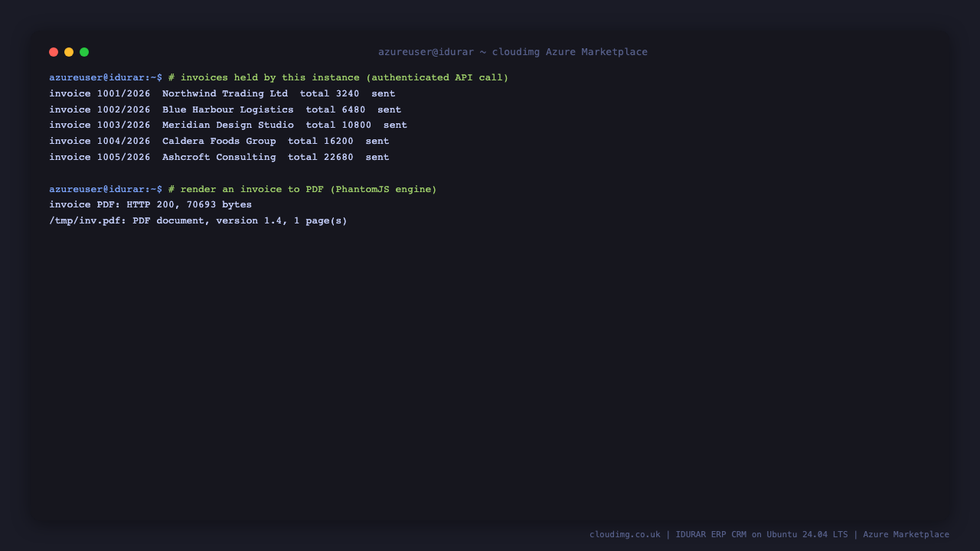Select invoice number 1002/2026
Screen dimensions: 980x551
124,109
